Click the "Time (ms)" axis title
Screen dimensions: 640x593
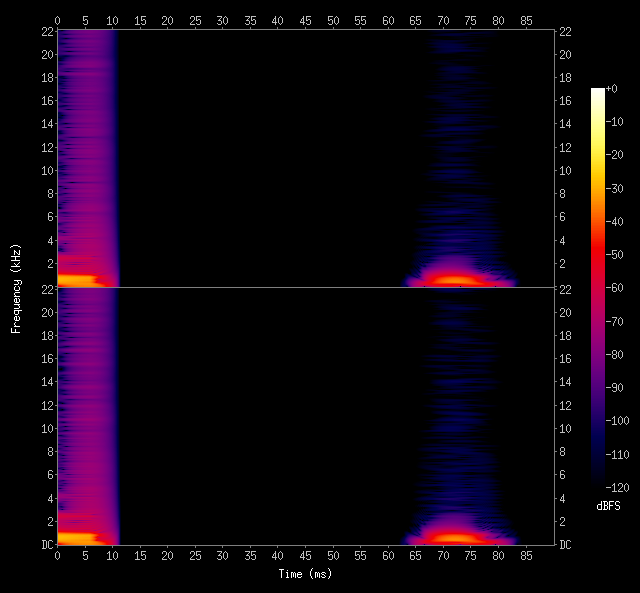pos(305,574)
